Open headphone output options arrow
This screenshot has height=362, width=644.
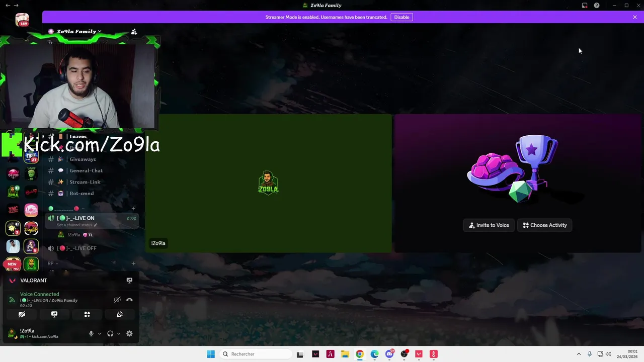[x=118, y=333]
